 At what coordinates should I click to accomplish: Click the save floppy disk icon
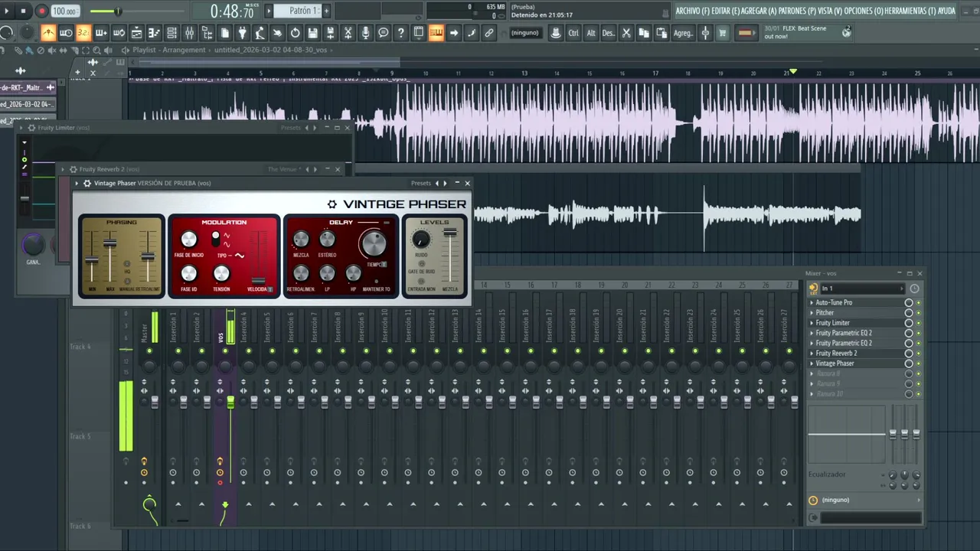click(312, 32)
